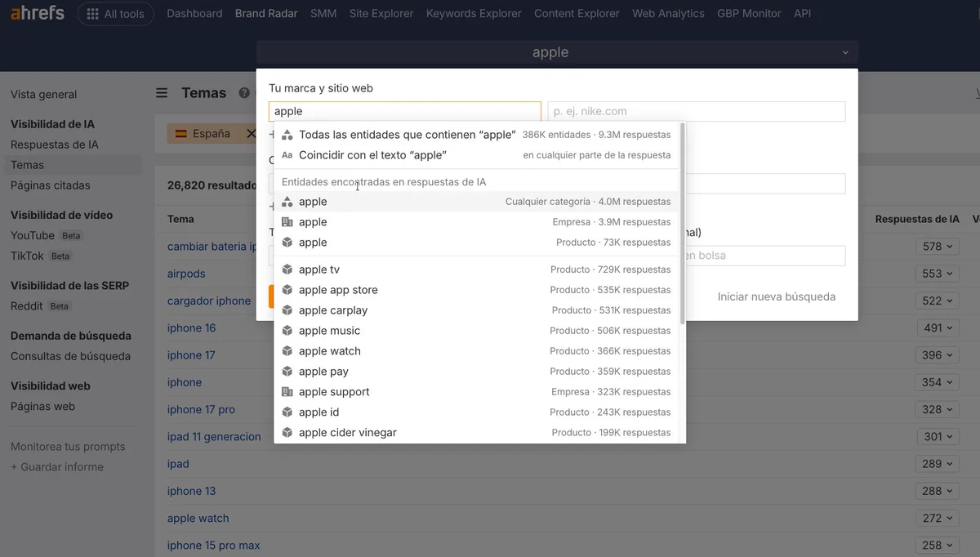Viewport: 980px width, 557px height.
Task: Select apple entity with 'Cualquier categoría'
Action: coord(476,202)
